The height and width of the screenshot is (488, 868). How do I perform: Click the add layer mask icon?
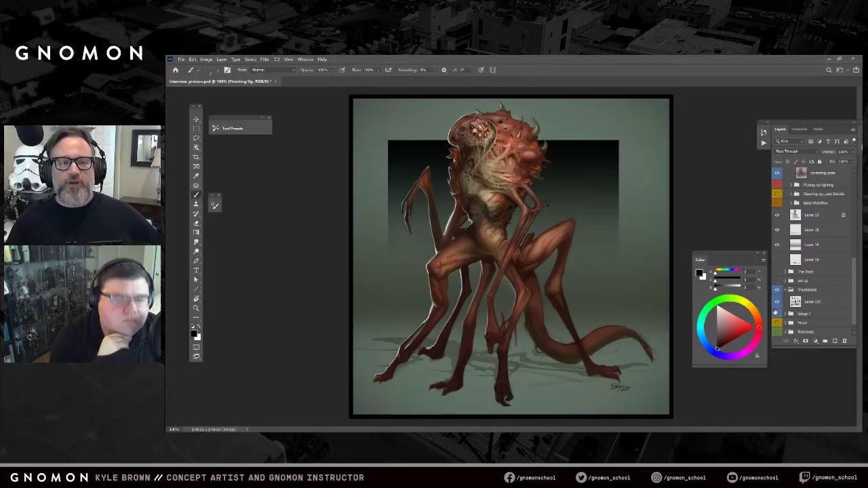(x=806, y=341)
